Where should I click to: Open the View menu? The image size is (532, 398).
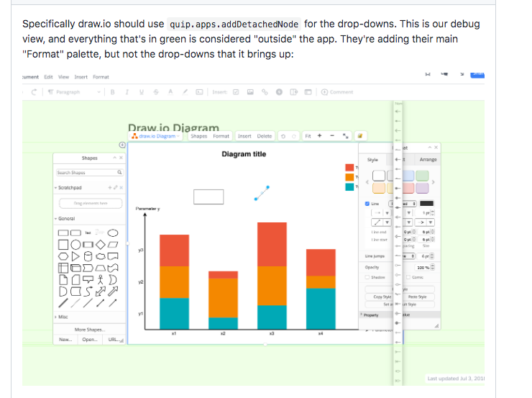[63, 77]
